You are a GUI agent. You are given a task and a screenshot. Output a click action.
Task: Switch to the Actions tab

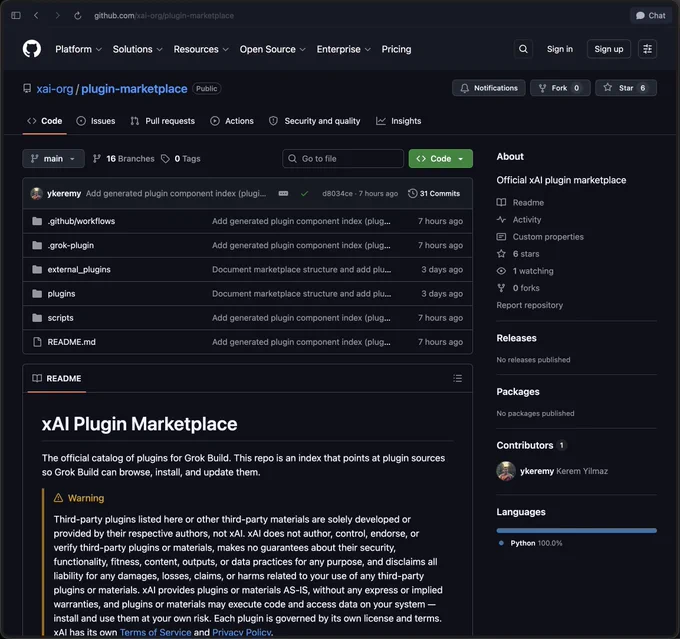[232, 121]
